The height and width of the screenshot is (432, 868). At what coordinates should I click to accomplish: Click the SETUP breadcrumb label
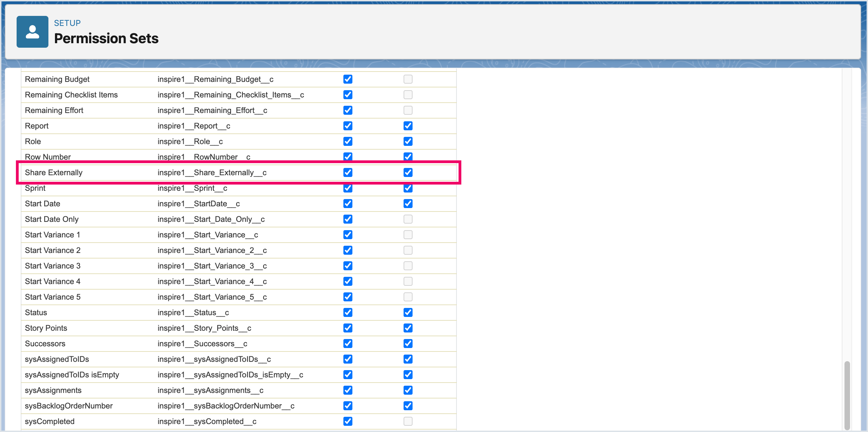tap(67, 23)
